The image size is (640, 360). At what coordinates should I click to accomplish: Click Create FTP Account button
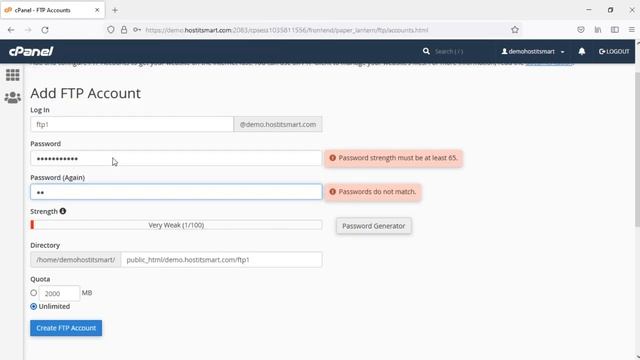(66, 328)
